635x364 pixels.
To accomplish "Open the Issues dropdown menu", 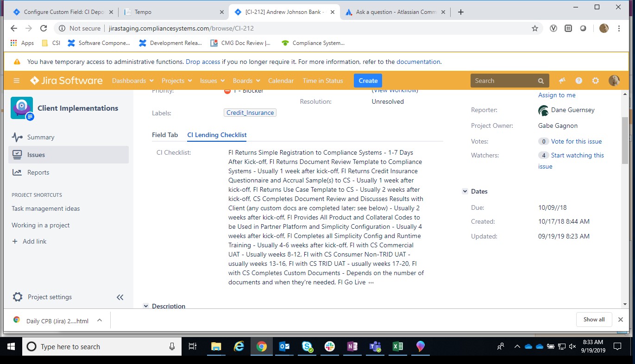I will [212, 81].
